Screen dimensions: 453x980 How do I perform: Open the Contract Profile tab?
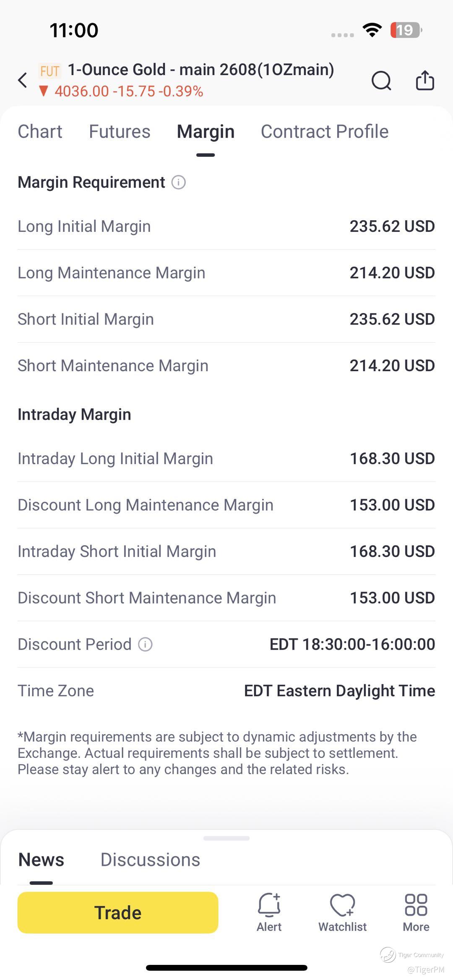[x=325, y=132]
